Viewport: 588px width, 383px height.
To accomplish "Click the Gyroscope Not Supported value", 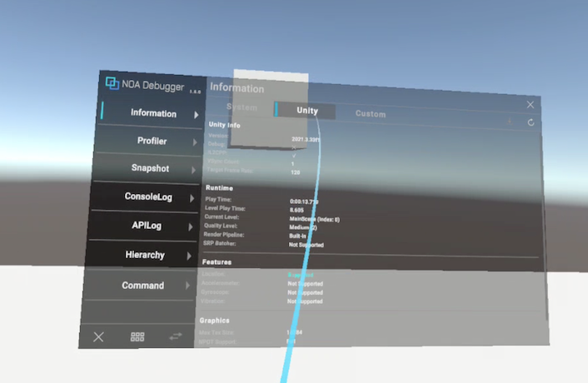I will click(x=306, y=292).
